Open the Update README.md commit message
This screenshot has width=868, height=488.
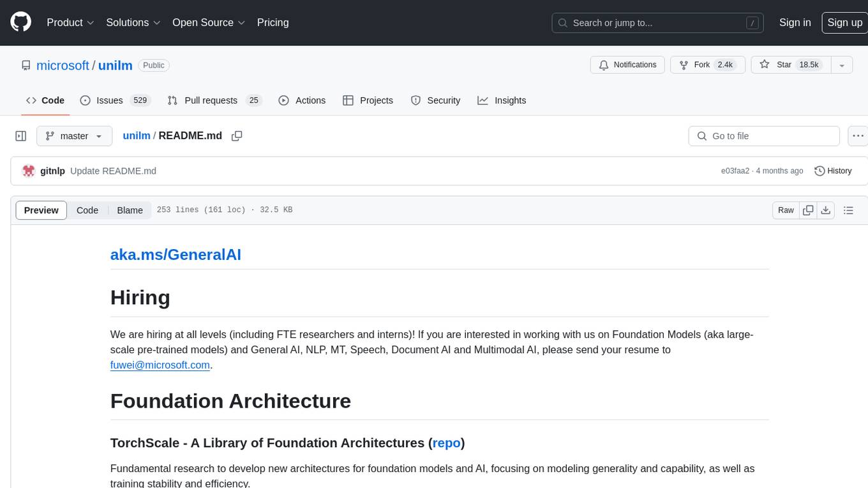click(x=113, y=171)
